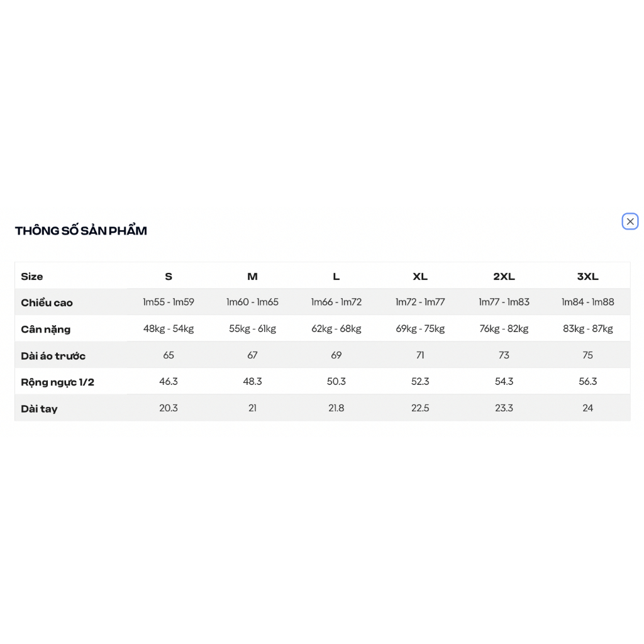Click the Dài tay row label
The height and width of the screenshot is (644, 644).
(39, 409)
